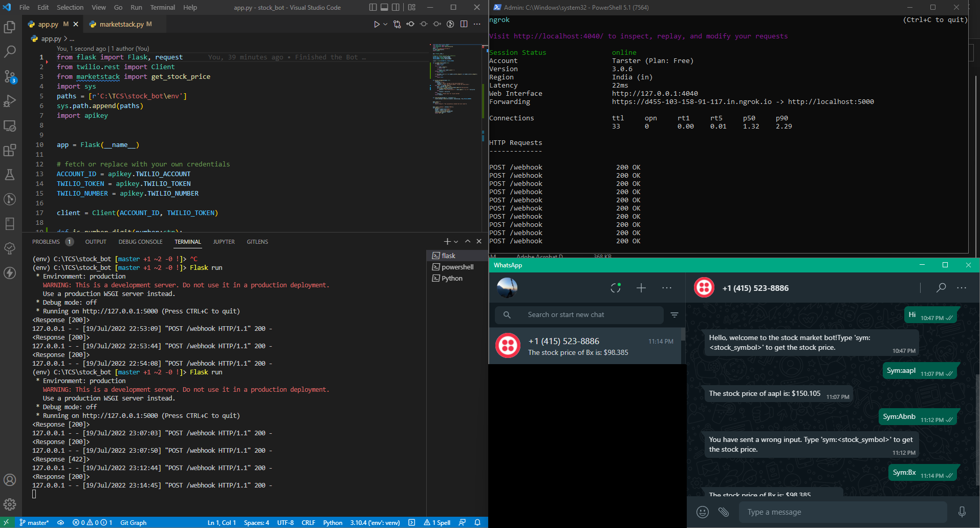980x528 pixels.
Task: Maximize the panel with chevron up
Action: click(468, 241)
